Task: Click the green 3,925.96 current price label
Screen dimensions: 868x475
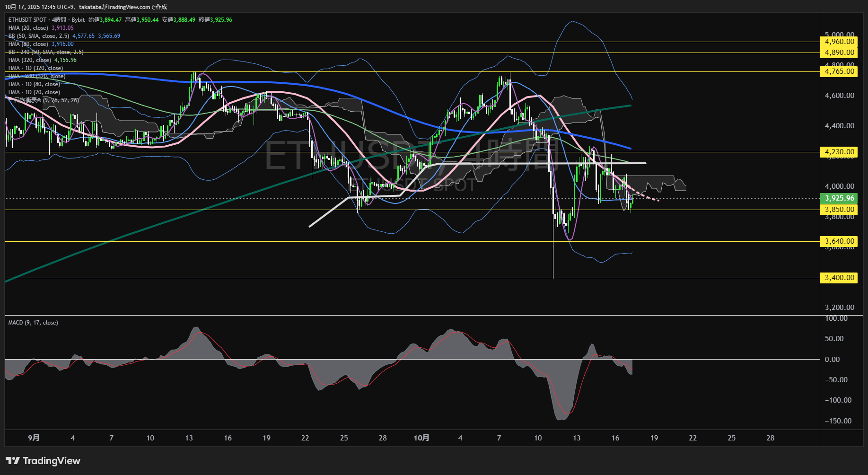Action: click(839, 198)
